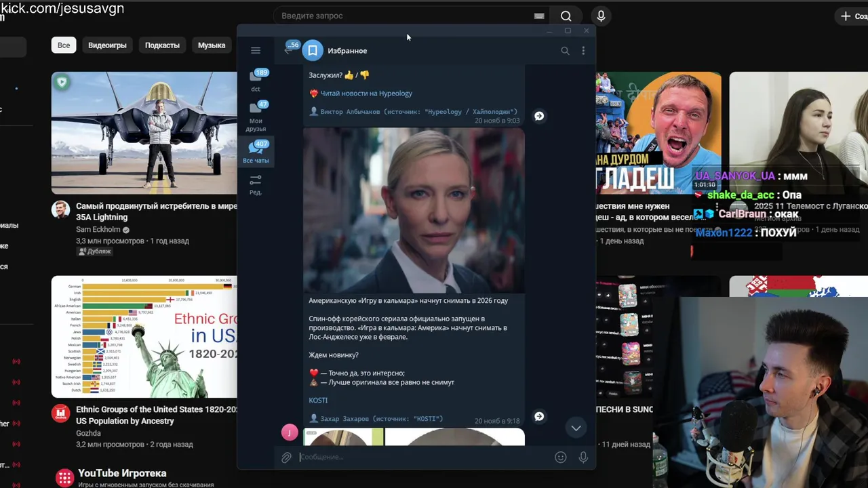Click the Дубляж badge under the video
The width and height of the screenshot is (868, 488).
95,251
